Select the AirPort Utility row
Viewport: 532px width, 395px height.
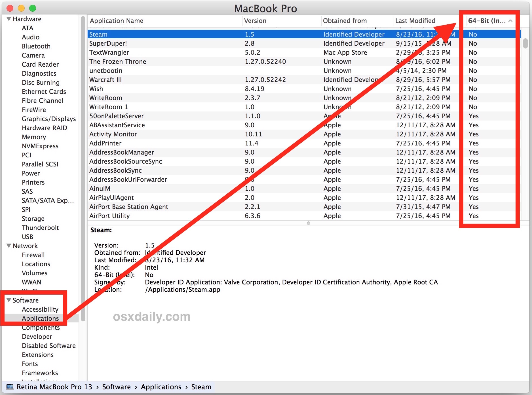click(304, 216)
